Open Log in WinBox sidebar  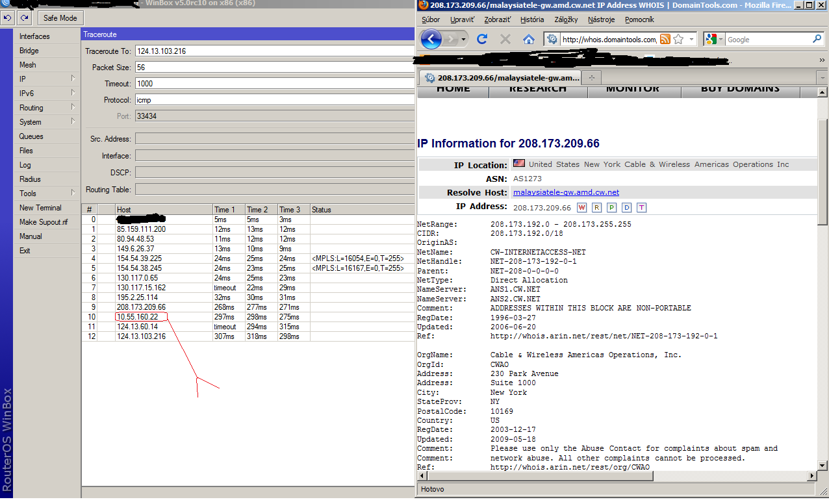click(46, 165)
